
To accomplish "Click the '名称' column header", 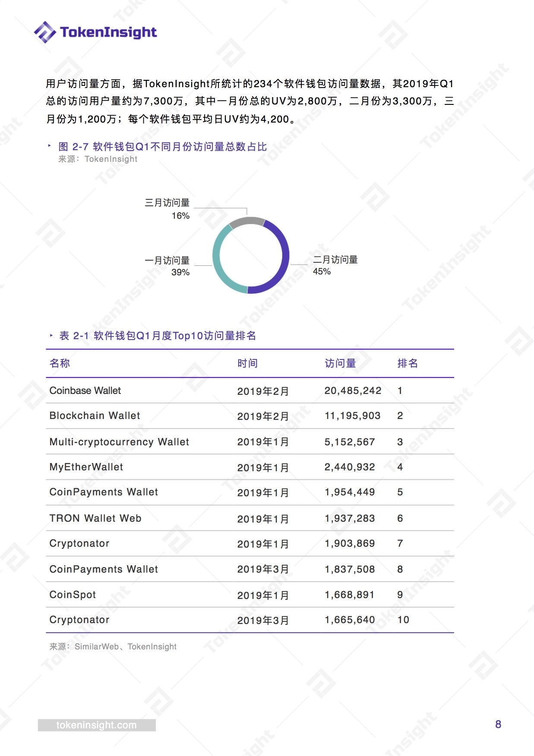I will pyautogui.click(x=60, y=363).
